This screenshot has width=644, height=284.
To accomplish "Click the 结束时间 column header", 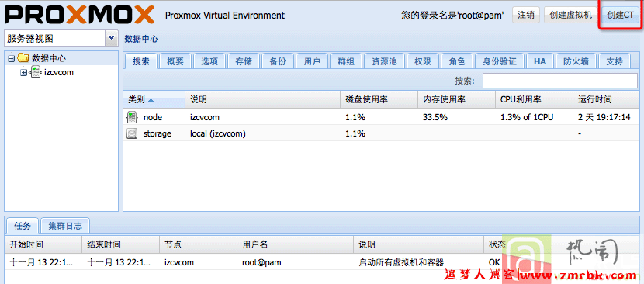I will click(121, 244).
